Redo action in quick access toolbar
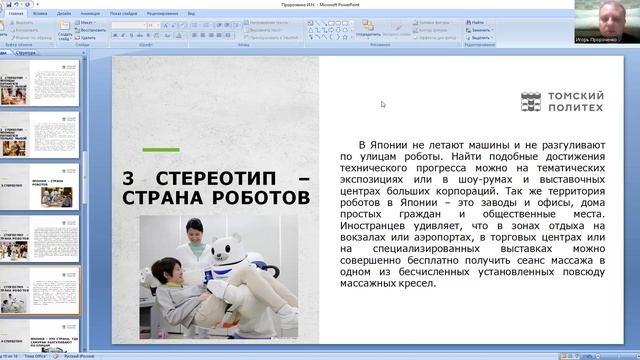Image resolution: width=640 pixels, height=360 pixels. point(28,4)
